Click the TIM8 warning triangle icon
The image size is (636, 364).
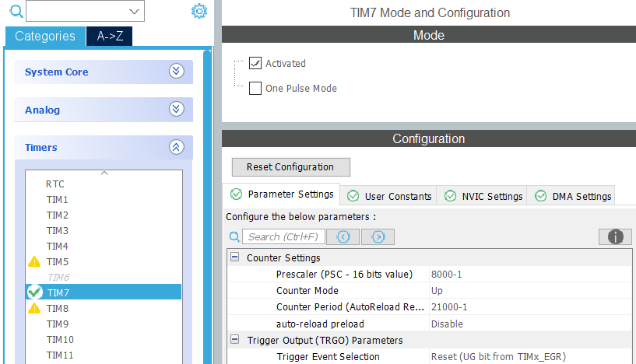(x=34, y=308)
